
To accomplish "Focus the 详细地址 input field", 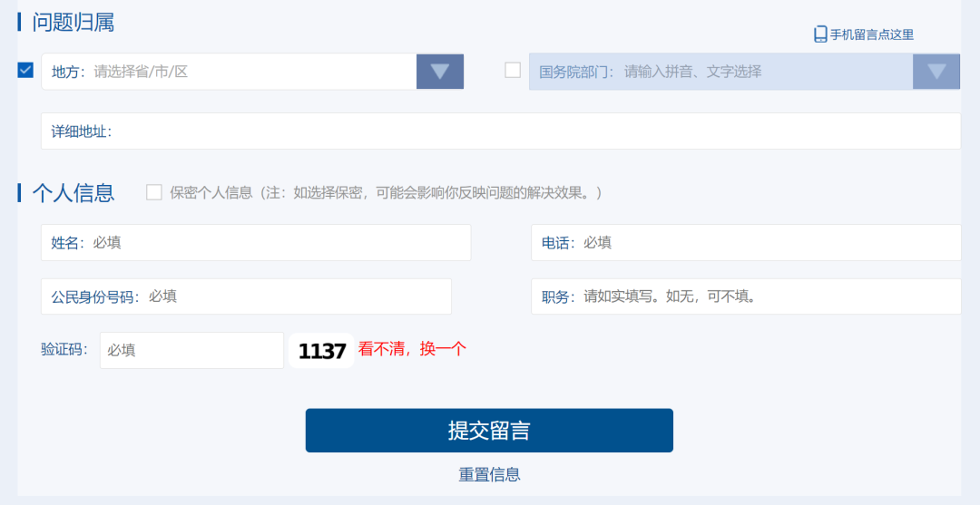I will tap(501, 131).
